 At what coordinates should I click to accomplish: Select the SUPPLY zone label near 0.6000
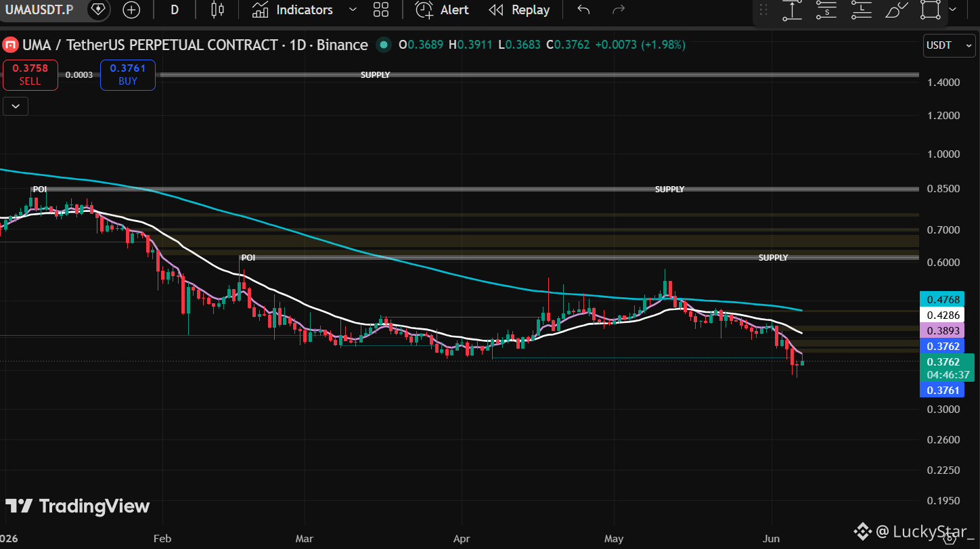pyautogui.click(x=774, y=258)
